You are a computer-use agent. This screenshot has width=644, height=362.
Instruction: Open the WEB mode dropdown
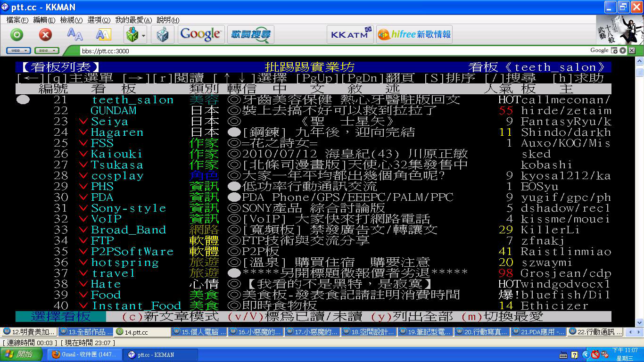point(18,50)
